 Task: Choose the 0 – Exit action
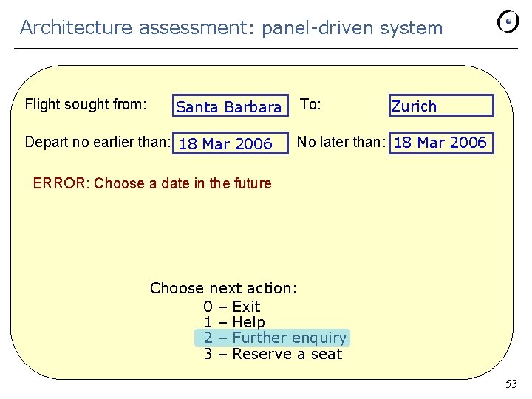(x=231, y=306)
